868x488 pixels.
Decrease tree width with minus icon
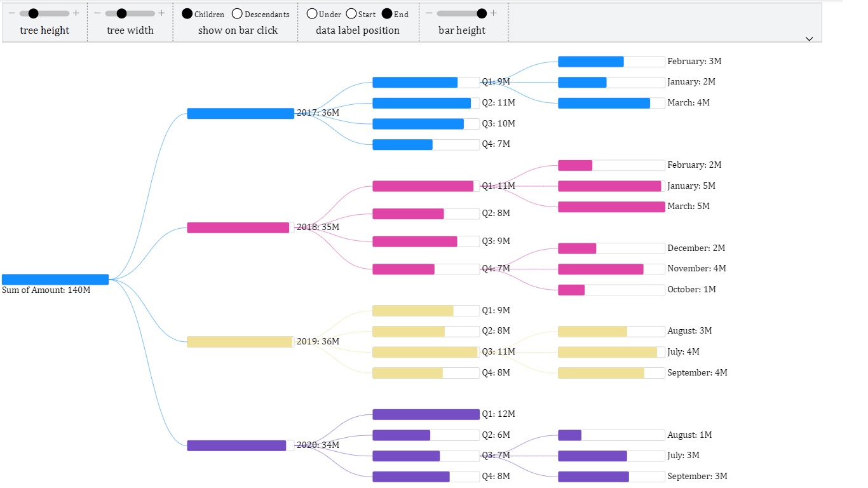point(97,13)
